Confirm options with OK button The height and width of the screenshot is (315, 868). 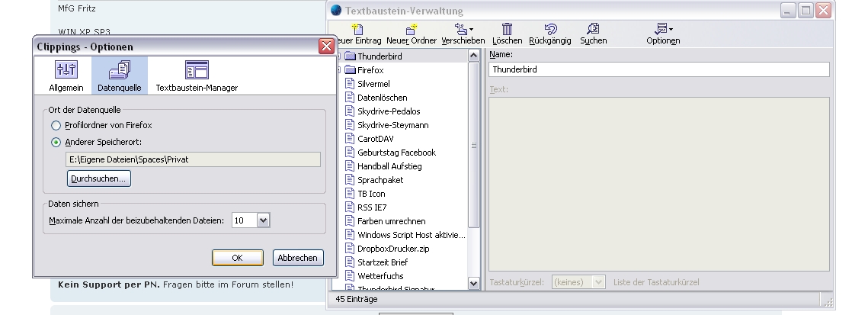click(x=238, y=258)
